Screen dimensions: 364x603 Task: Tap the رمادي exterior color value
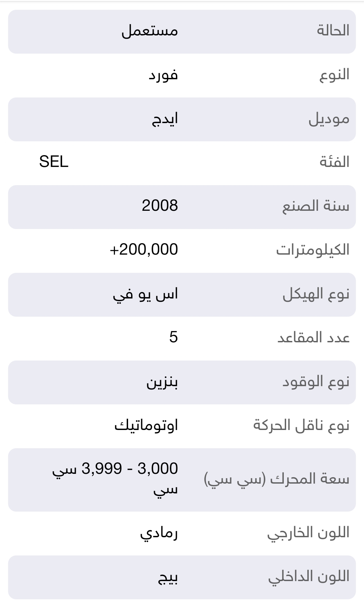pyautogui.click(x=159, y=534)
